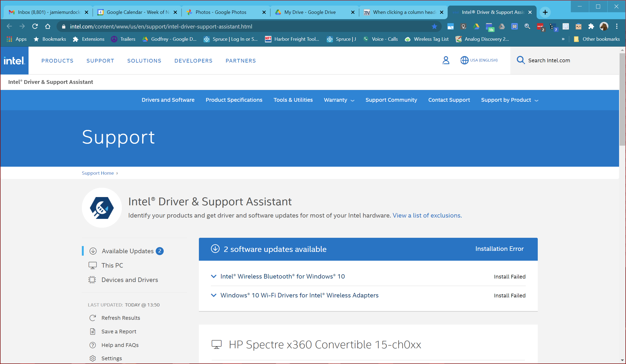Open the Chrome extensions puzzle icon
626x364 pixels.
click(591, 26)
